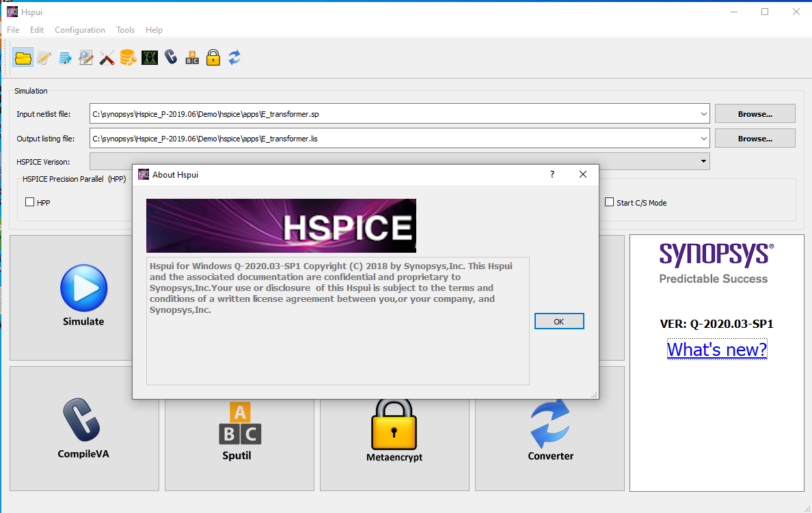
Task: Click the small blue-arrows Converter toolbar icon
Action: (x=234, y=57)
